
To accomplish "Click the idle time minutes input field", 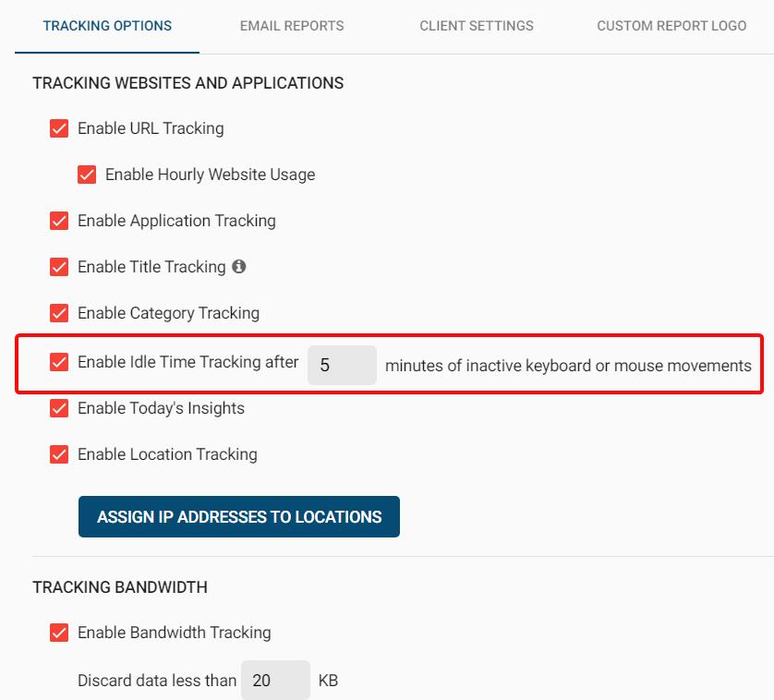I will (342, 366).
